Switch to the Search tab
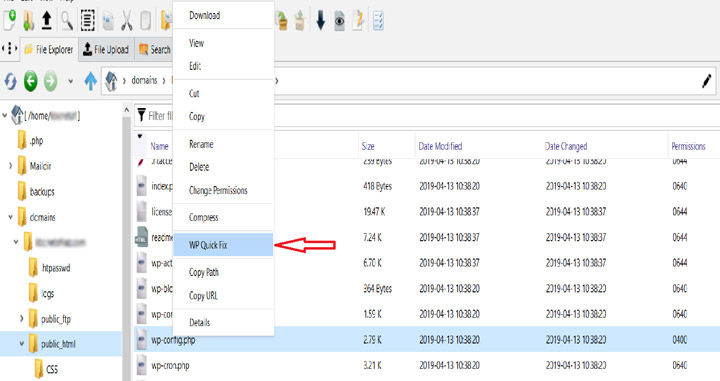 pos(154,49)
